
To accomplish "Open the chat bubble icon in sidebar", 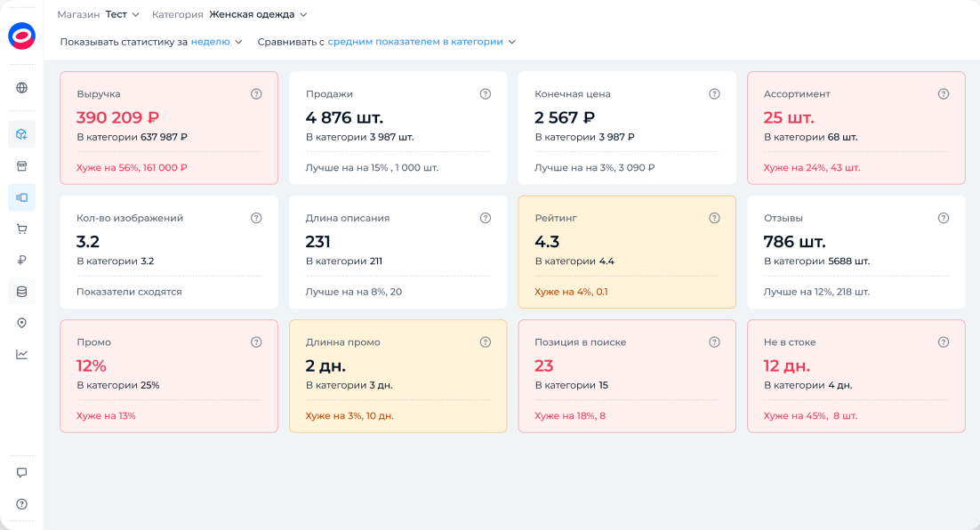I will (21, 473).
